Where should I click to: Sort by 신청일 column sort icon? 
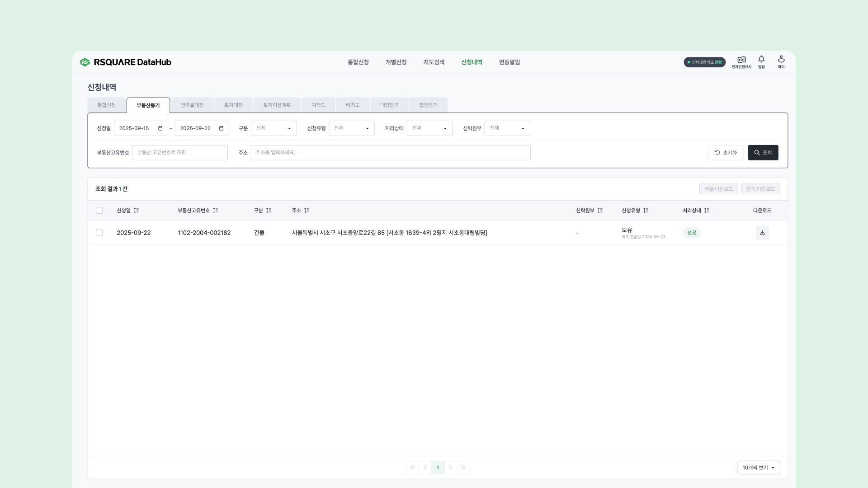pyautogui.click(x=136, y=211)
